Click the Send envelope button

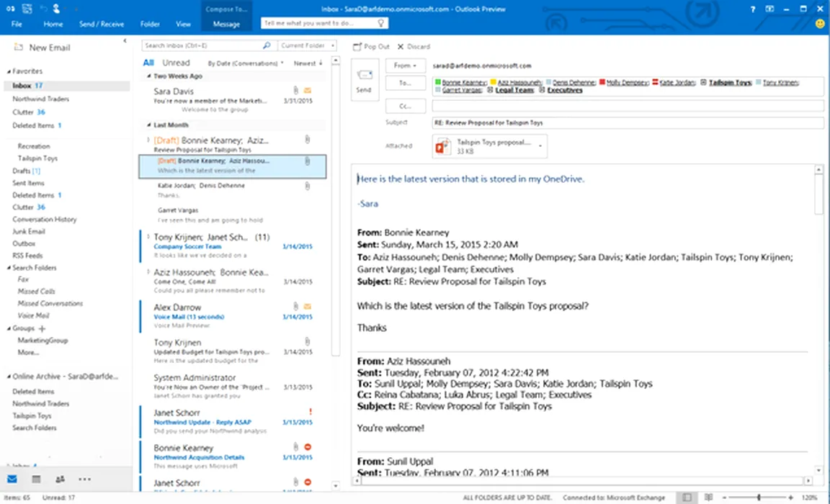(x=365, y=79)
